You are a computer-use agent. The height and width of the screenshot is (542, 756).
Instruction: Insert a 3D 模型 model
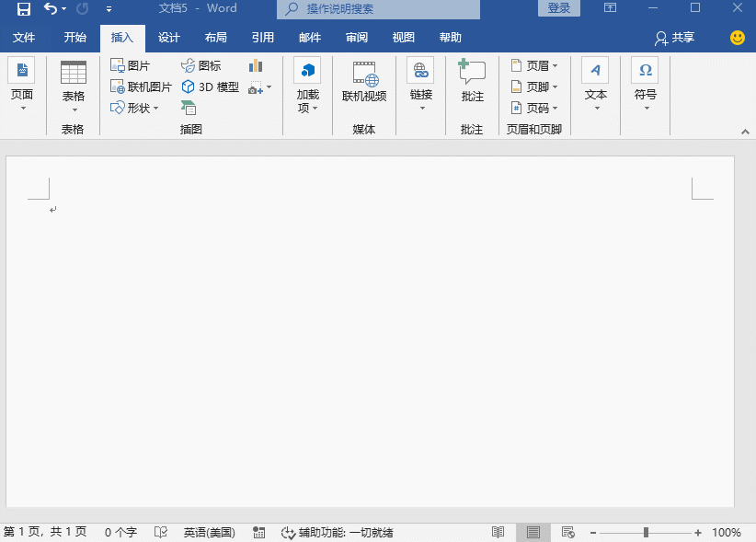pyautogui.click(x=210, y=87)
